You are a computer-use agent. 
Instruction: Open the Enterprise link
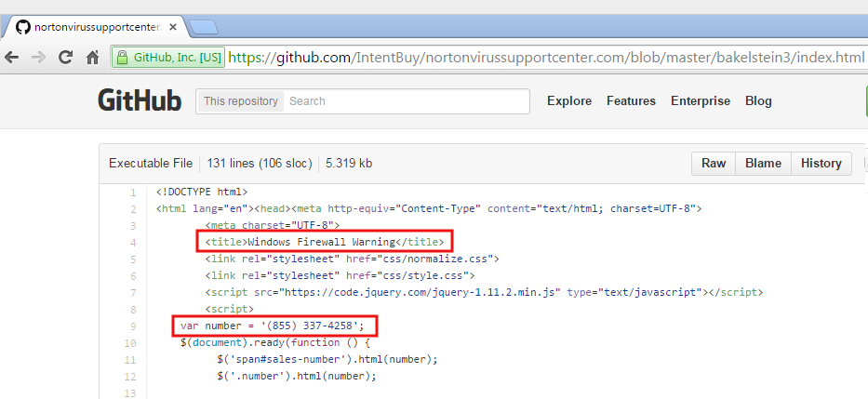point(700,101)
